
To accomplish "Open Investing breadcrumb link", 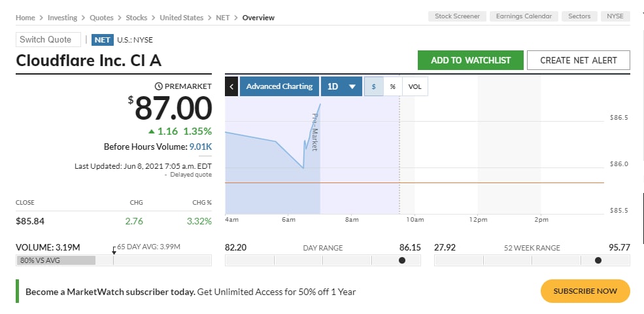I will tap(62, 18).
